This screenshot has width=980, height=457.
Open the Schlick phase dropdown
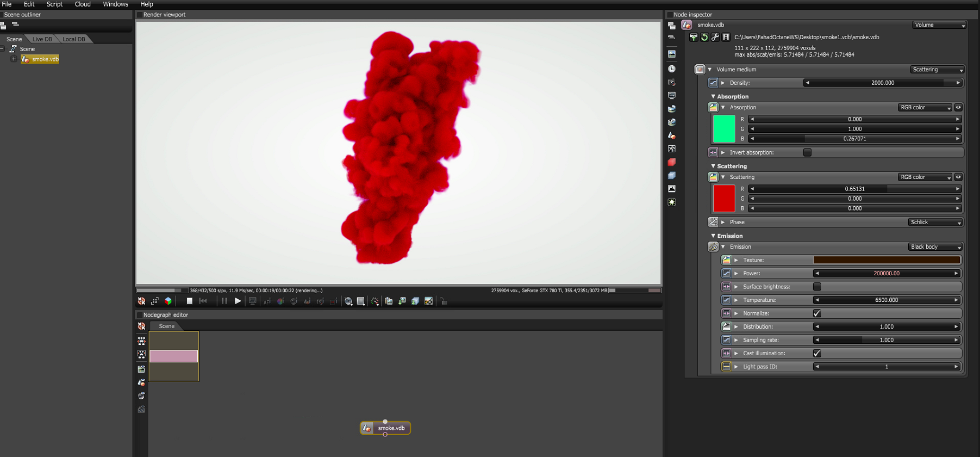935,222
